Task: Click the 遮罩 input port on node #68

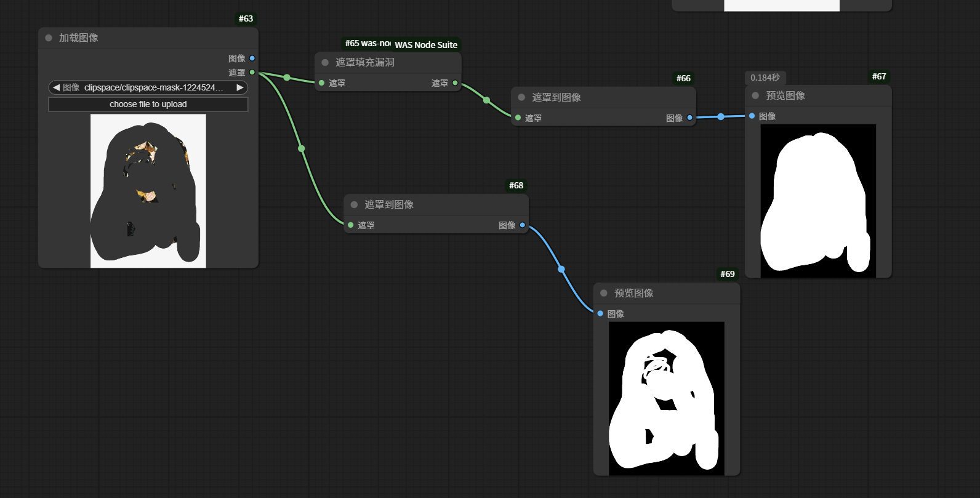Action: [x=350, y=225]
